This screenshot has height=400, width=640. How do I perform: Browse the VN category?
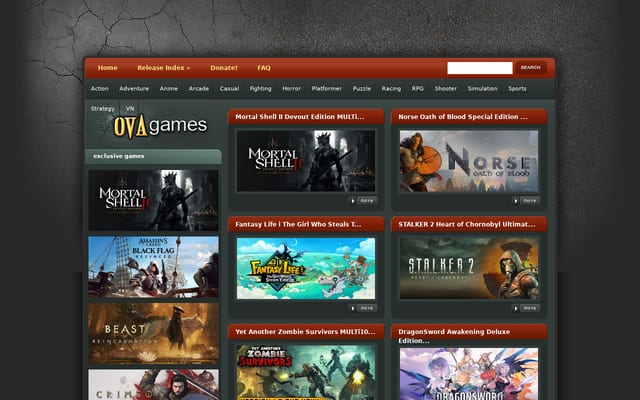coord(130,109)
